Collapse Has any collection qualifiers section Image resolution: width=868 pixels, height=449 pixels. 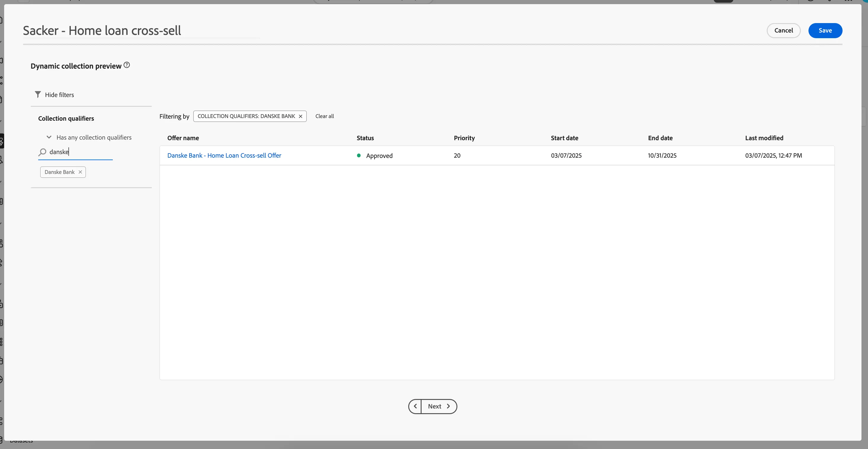pyautogui.click(x=49, y=137)
